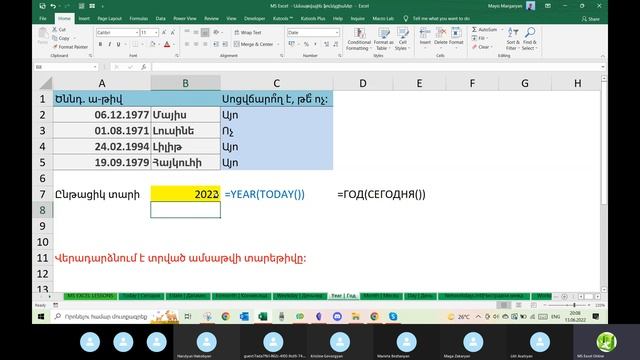Click Insert Function fx icon
Viewport: 640px width, 360px height.
[x=144, y=67]
